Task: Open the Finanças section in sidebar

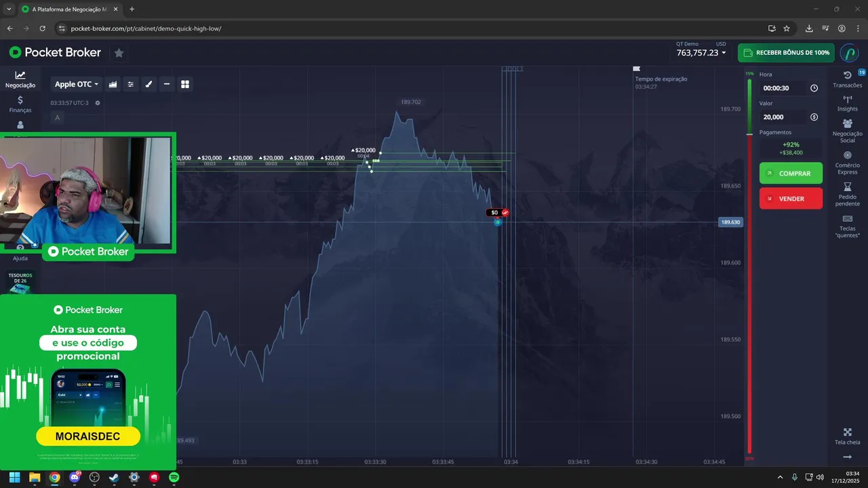Action: point(20,104)
